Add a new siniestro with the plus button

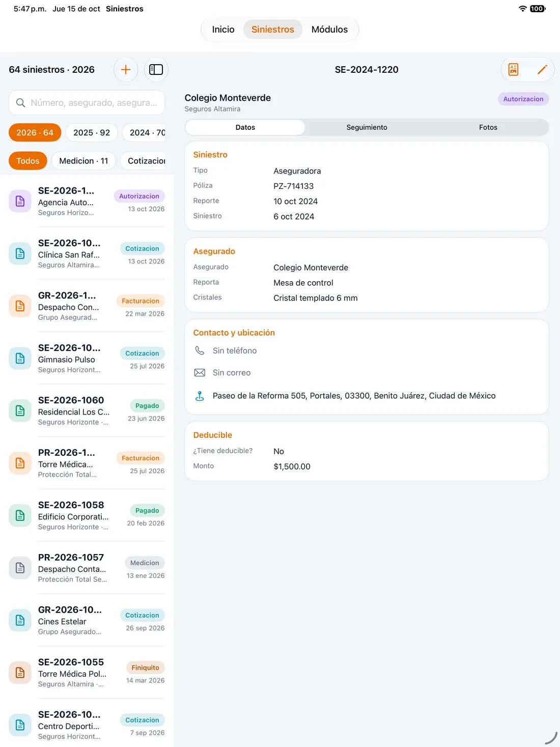[126, 70]
